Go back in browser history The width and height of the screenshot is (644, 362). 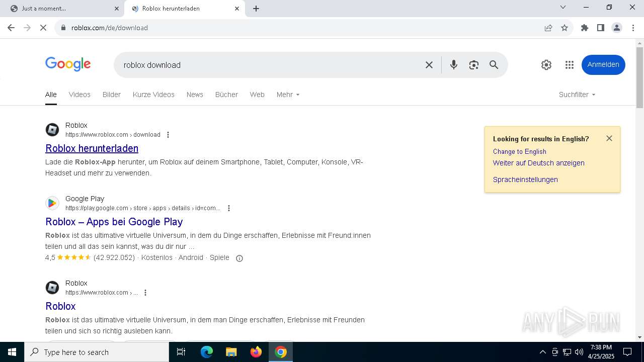tap(11, 28)
